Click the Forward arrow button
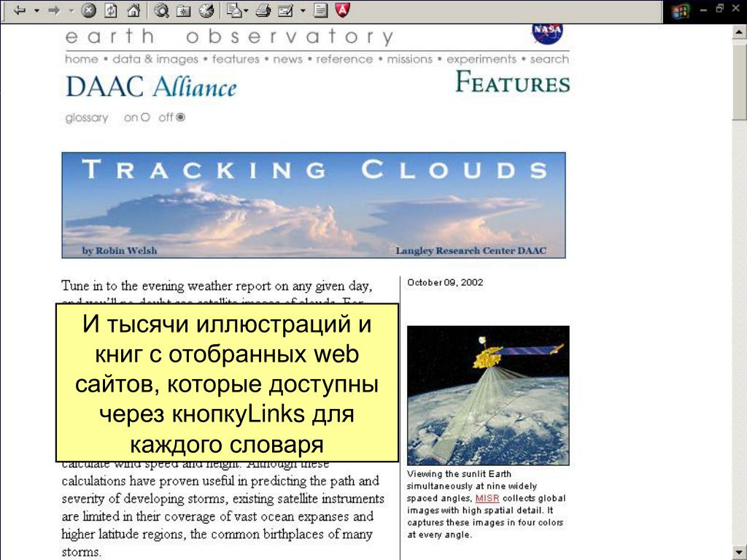 coord(54,10)
